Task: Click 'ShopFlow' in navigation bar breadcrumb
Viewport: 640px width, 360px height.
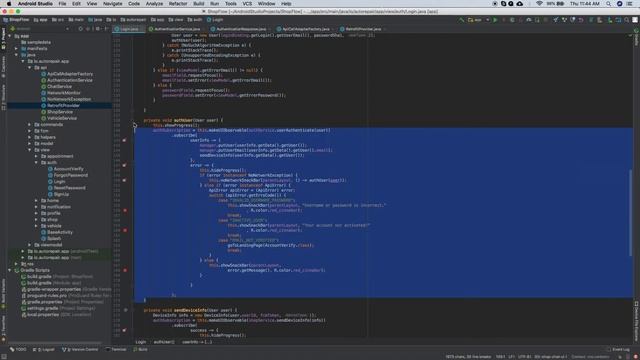Action: click(16, 20)
